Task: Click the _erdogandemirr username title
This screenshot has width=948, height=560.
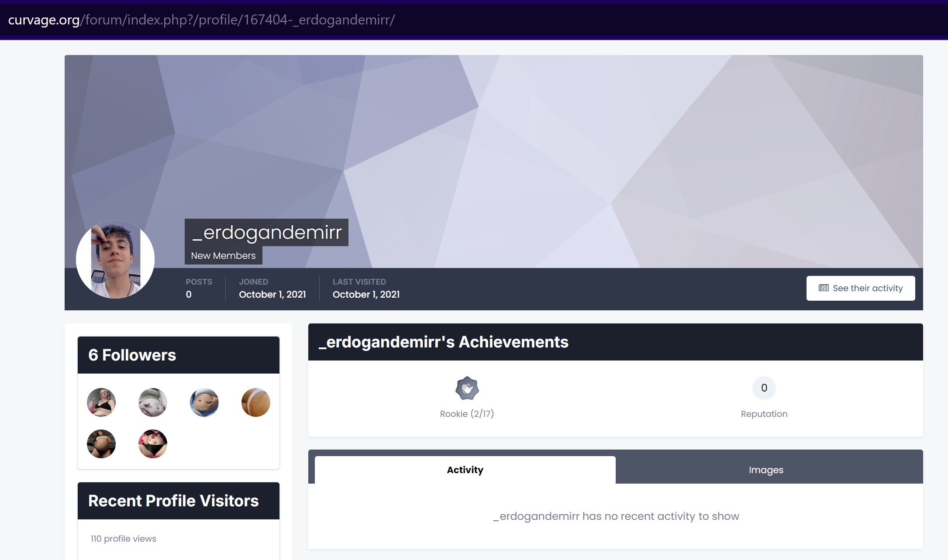Action: (x=267, y=232)
